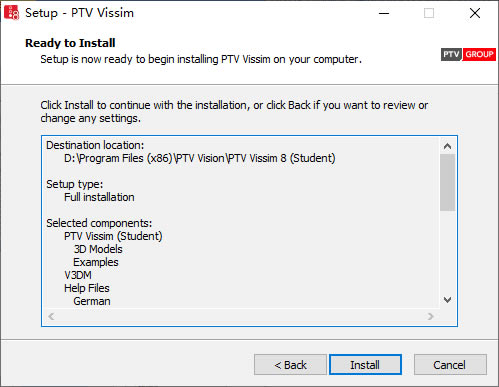The image size is (499, 387).
Task: Click the V3DM component line
Action: pyautogui.click(x=78, y=275)
